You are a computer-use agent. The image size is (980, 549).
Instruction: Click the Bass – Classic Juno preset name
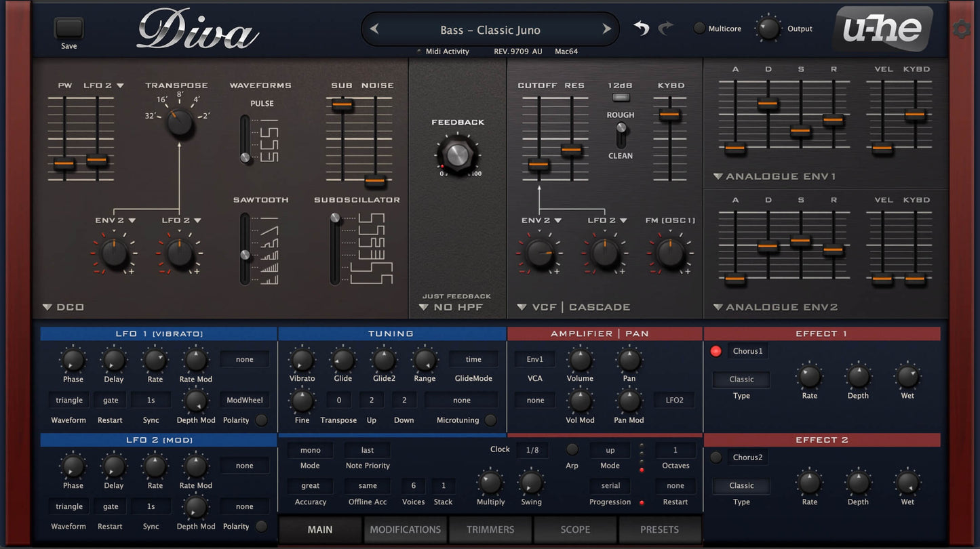pyautogui.click(x=490, y=30)
